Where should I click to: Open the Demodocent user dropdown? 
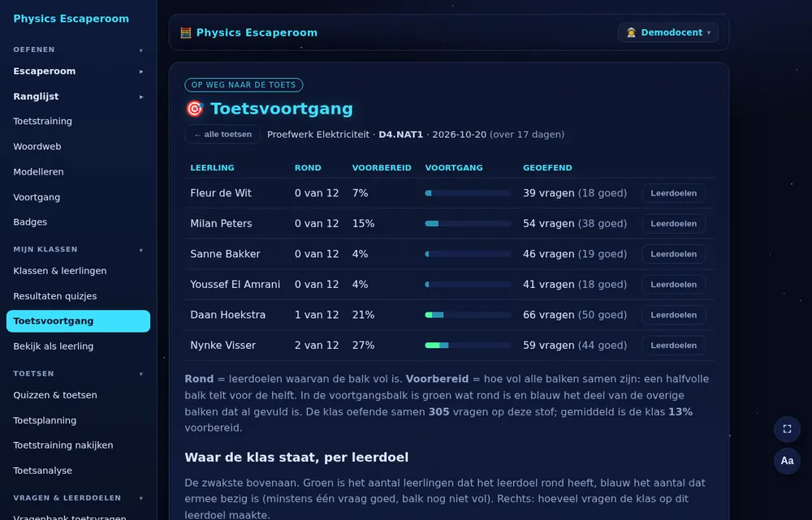click(668, 32)
